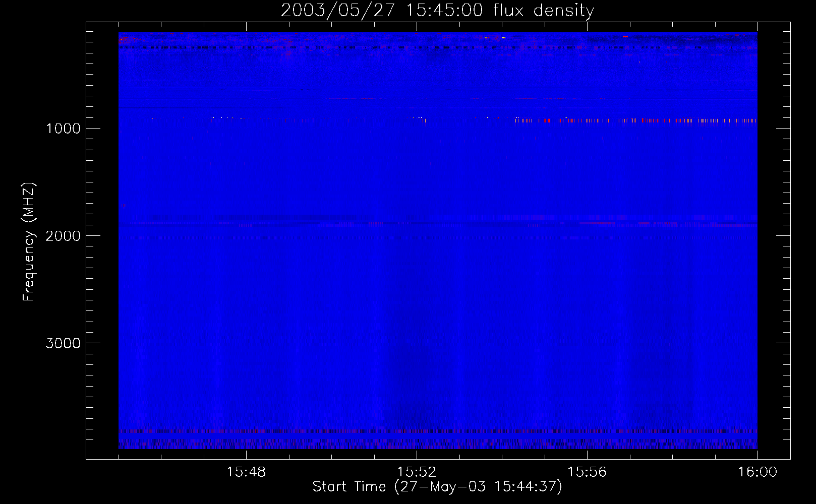Click the 15:48 time axis label
Viewport: 816px width, 504px height.
pos(246,472)
